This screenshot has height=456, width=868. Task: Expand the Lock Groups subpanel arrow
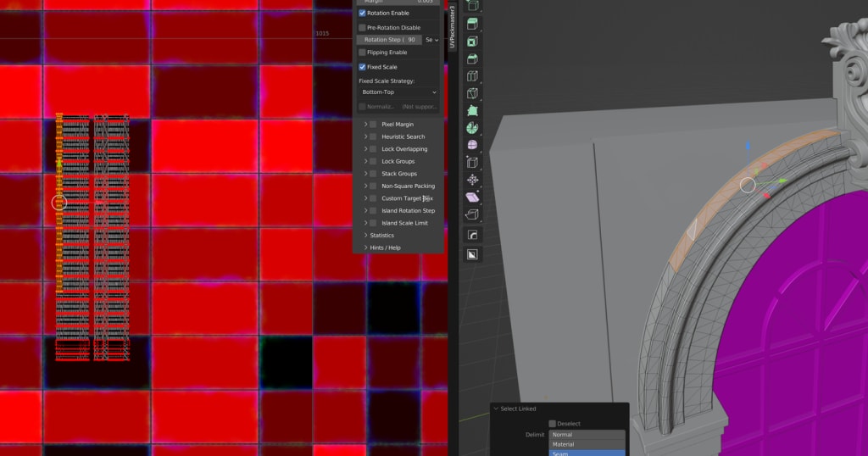coord(365,162)
